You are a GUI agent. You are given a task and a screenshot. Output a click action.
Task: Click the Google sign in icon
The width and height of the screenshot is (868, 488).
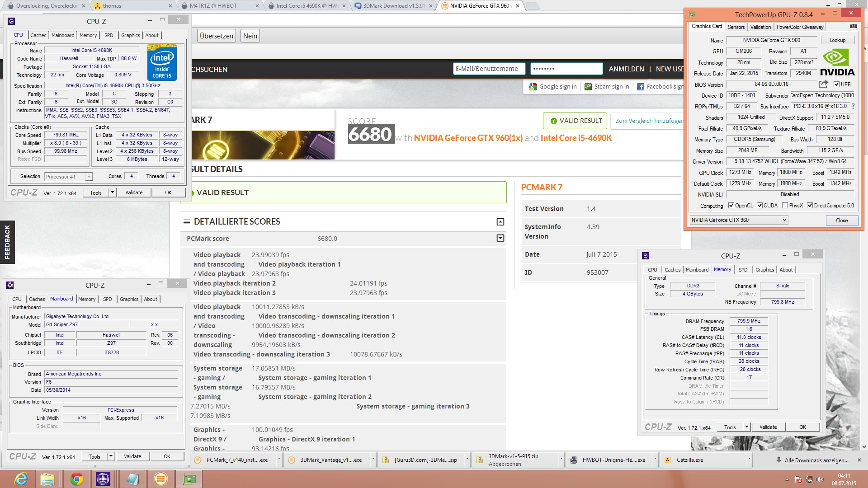point(533,87)
